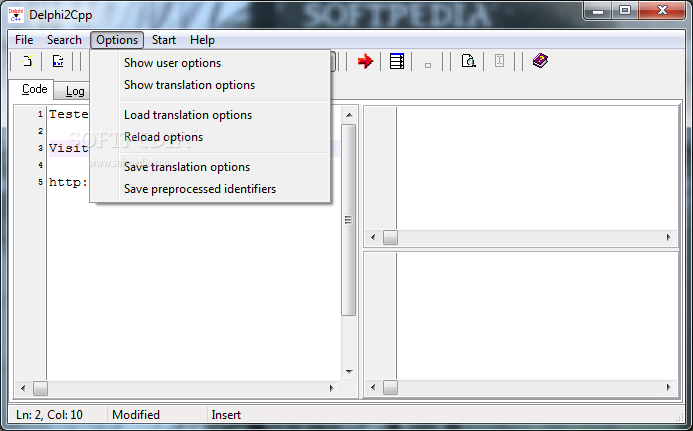Minimize the Delphi2Cpp window
This screenshot has width=693, height=431.
click(x=598, y=11)
